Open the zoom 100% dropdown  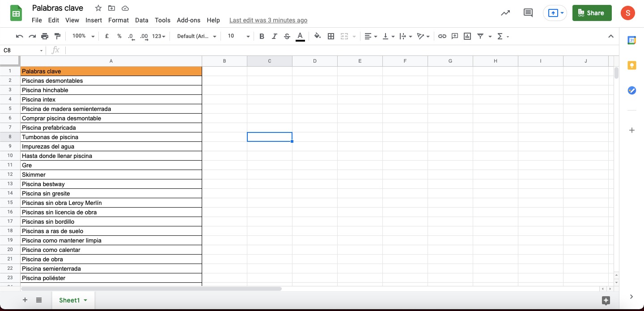[x=83, y=36]
